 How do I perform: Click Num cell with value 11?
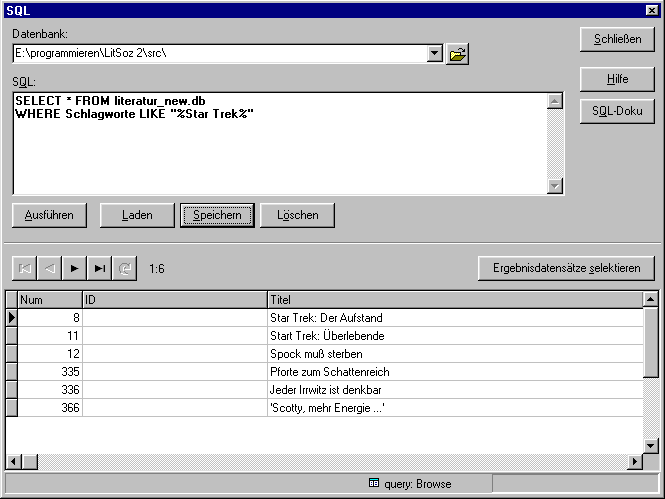(50, 336)
